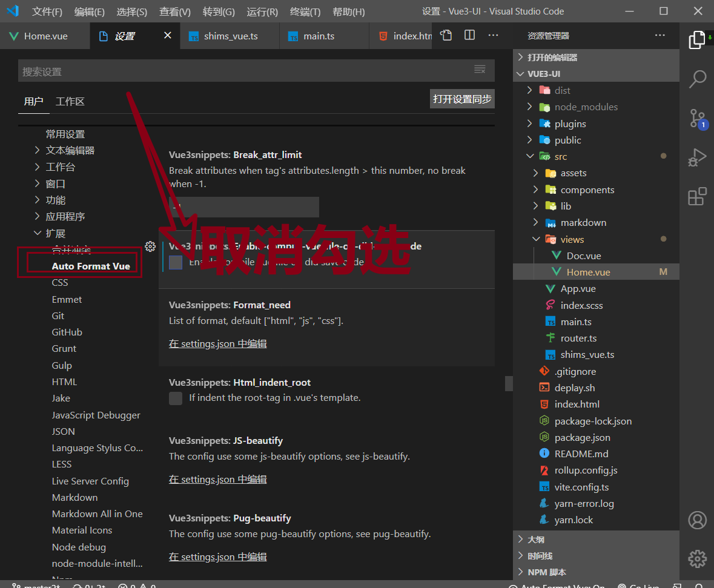
Task: Edit Pug-beautify in settings.json link
Action: (217, 557)
